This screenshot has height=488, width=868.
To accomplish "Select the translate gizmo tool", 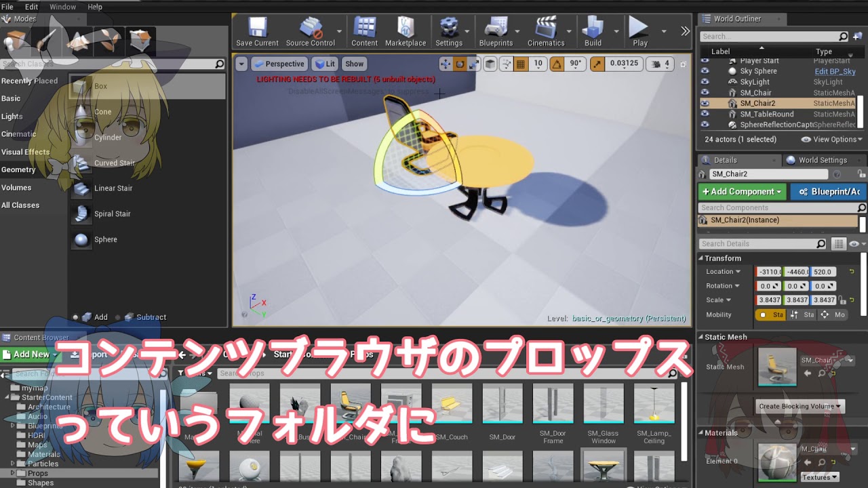I will coord(446,64).
